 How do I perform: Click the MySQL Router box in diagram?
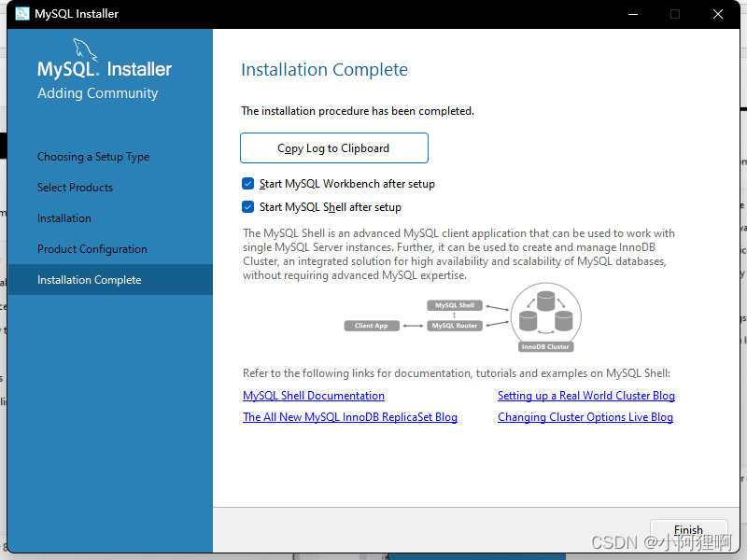(455, 326)
